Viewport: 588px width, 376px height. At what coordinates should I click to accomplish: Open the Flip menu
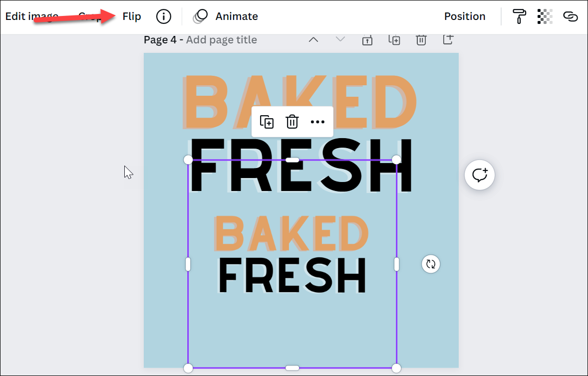click(x=132, y=16)
